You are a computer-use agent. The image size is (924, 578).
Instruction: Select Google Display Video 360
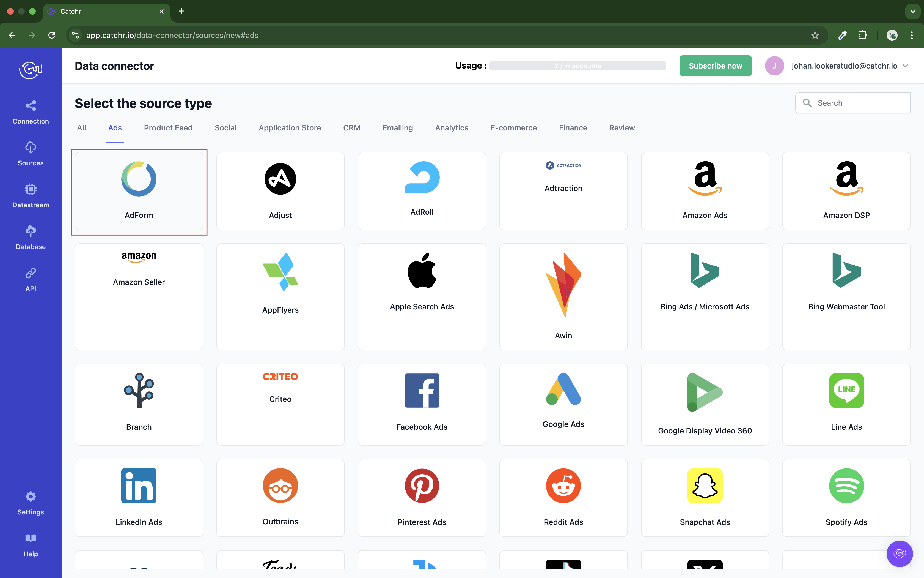click(705, 404)
